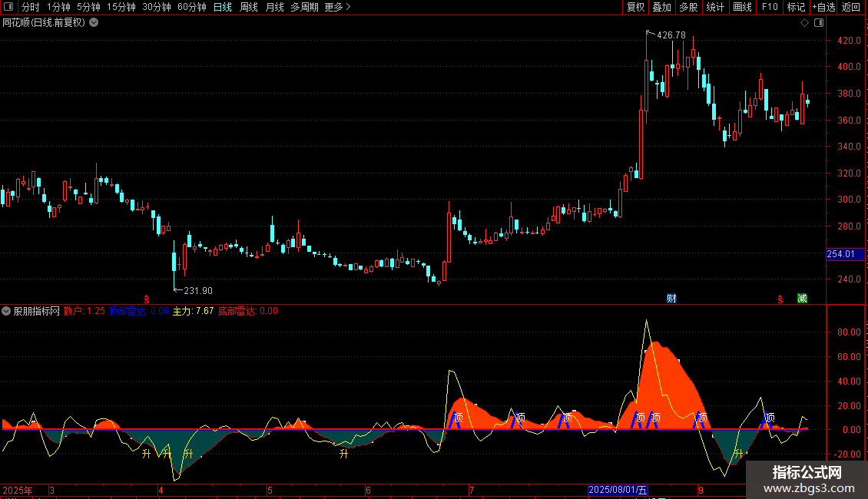The image size is (868, 499).
Task: Click the 统计 statistics button
Action: 715,7
